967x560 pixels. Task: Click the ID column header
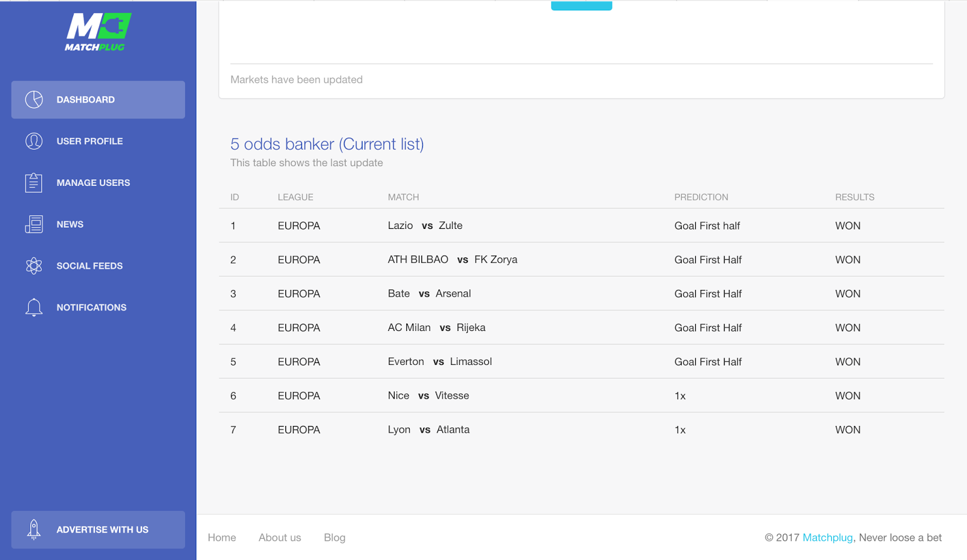(x=234, y=197)
